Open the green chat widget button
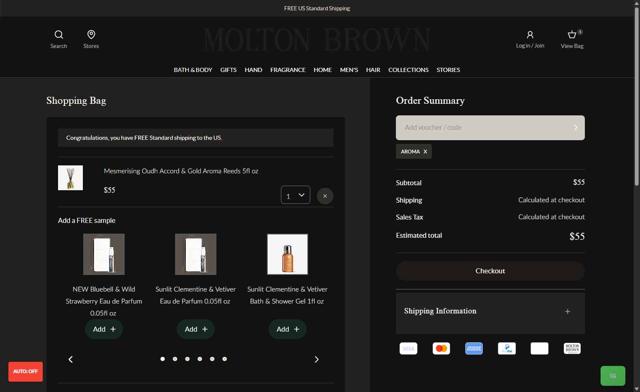The height and width of the screenshot is (392, 640). (613, 376)
